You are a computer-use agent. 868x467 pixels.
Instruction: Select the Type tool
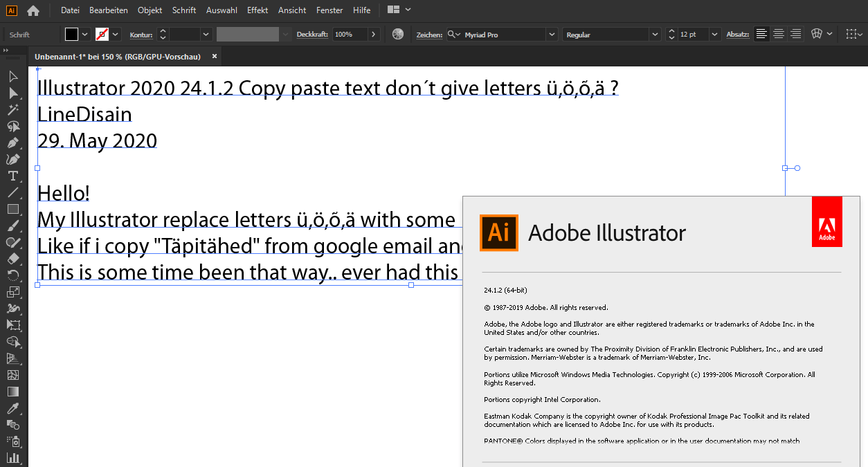coord(12,176)
